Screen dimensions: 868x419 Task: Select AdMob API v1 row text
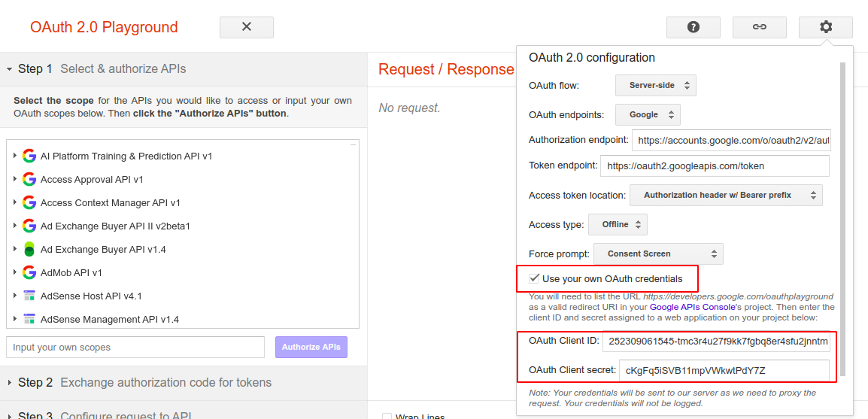tap(71, 272)
